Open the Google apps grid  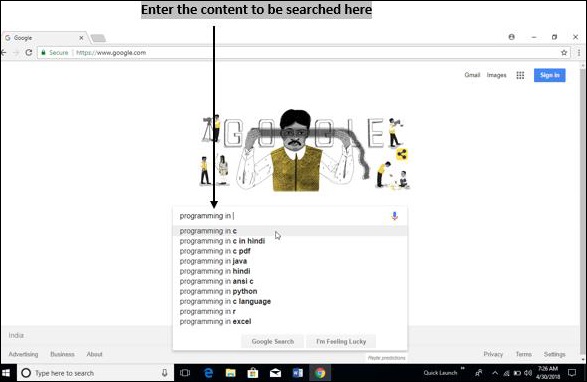pyautogui.click(x=520, y=75)
